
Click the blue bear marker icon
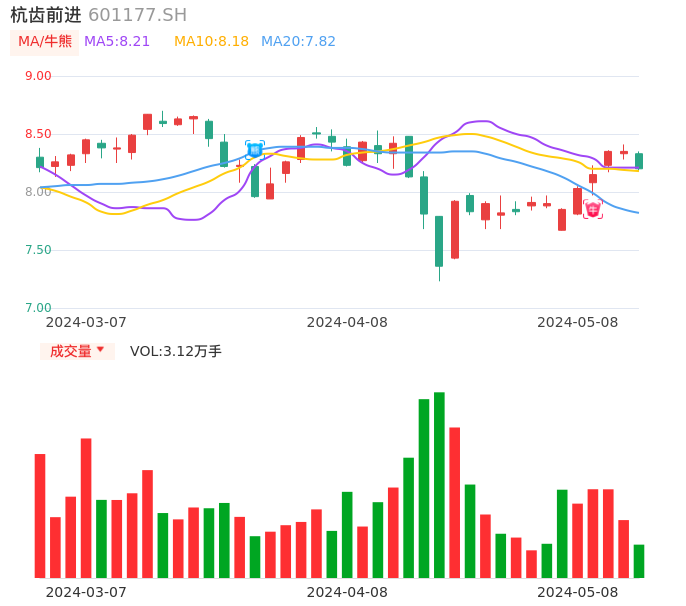[255, 150]
